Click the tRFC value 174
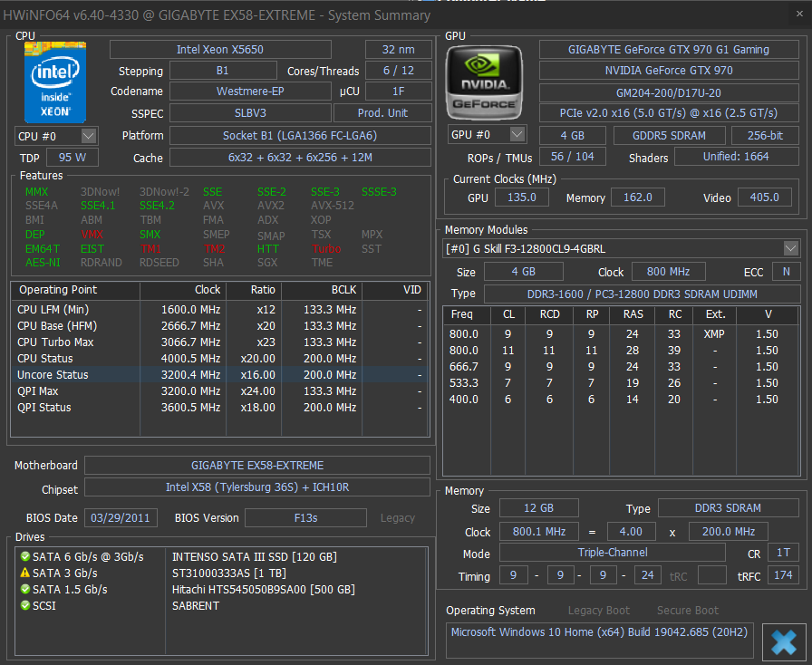This screenshot has width=812, height=665. click(783, 575)
